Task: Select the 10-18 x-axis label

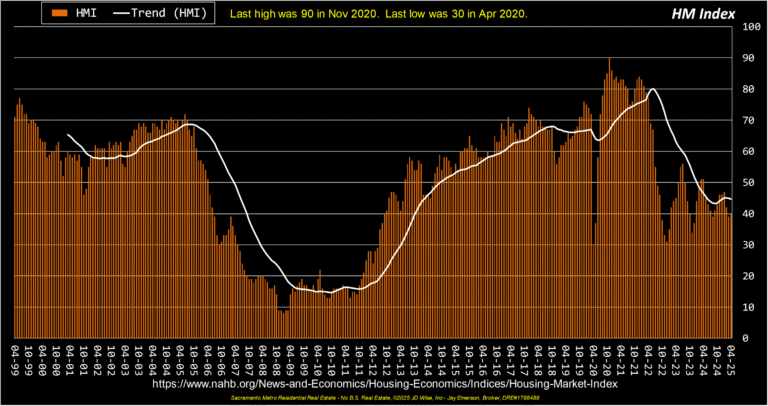Action: pyautogui.click(x=552, y=359)
